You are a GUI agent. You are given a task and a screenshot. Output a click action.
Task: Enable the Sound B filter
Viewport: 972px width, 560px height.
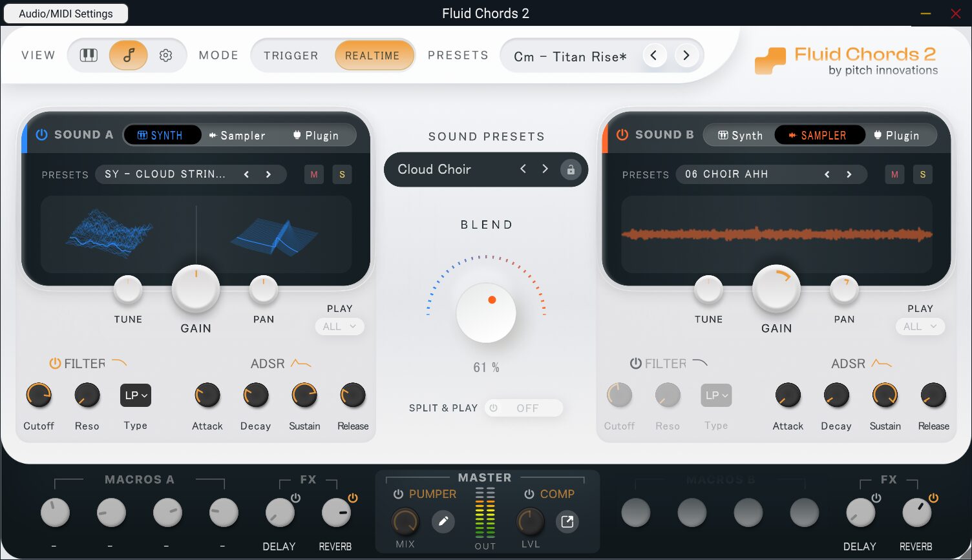pyautogui.click(x=636, y=364)
